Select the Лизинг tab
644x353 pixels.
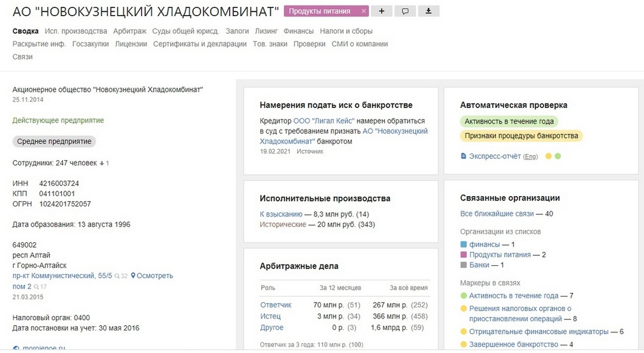[266, 31]
